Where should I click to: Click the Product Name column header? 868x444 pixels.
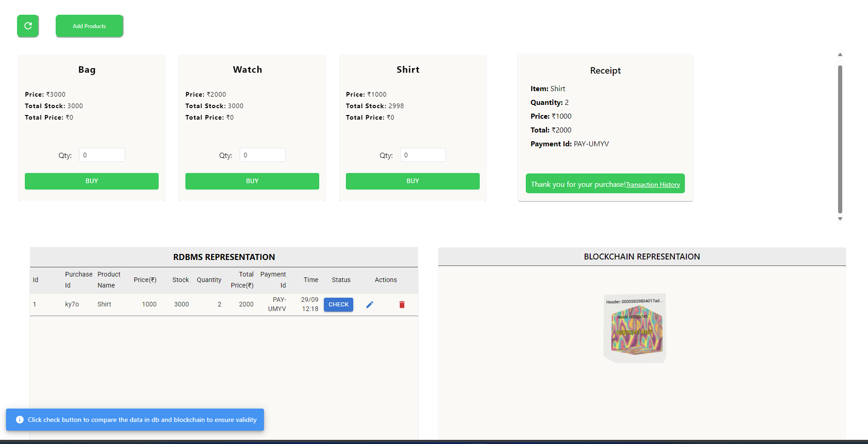coord(109,280)
